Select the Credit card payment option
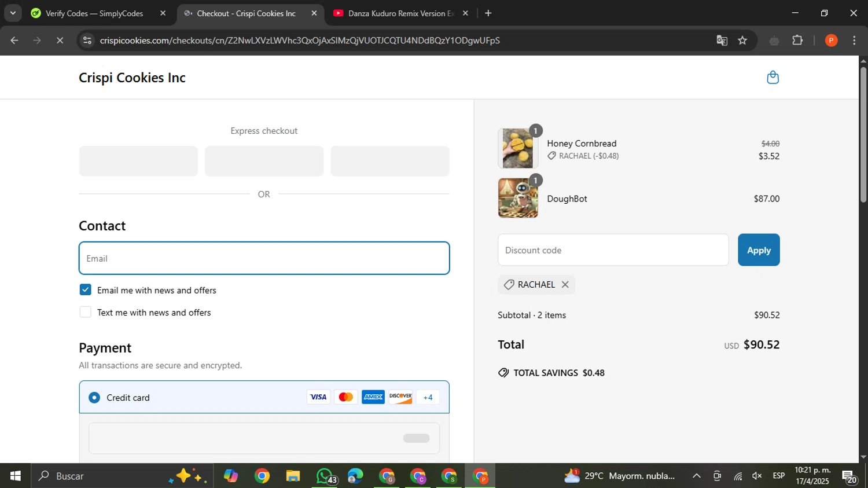This screenshot has width=868, height=488. click(94, 398)
